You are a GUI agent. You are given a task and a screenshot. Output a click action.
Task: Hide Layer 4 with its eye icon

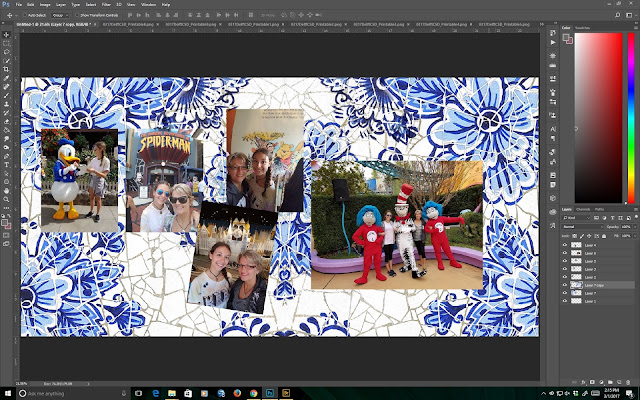(x=565, y=245)
